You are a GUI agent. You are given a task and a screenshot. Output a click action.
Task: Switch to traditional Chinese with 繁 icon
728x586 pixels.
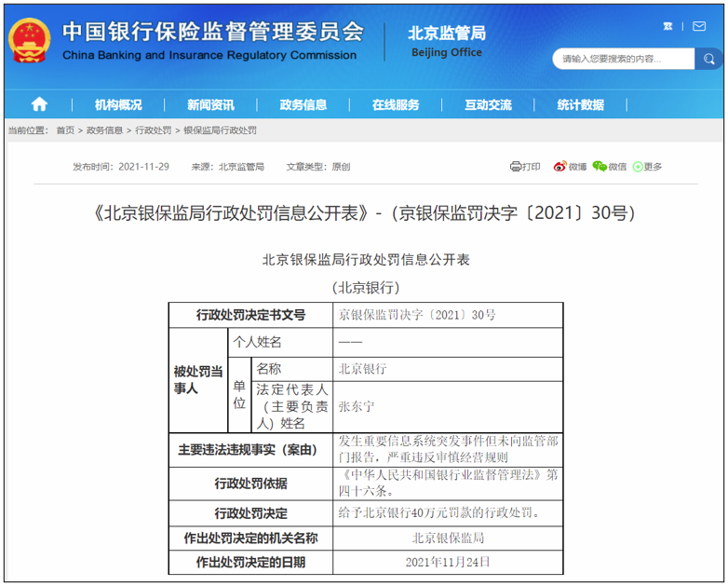tap(667, 26)
